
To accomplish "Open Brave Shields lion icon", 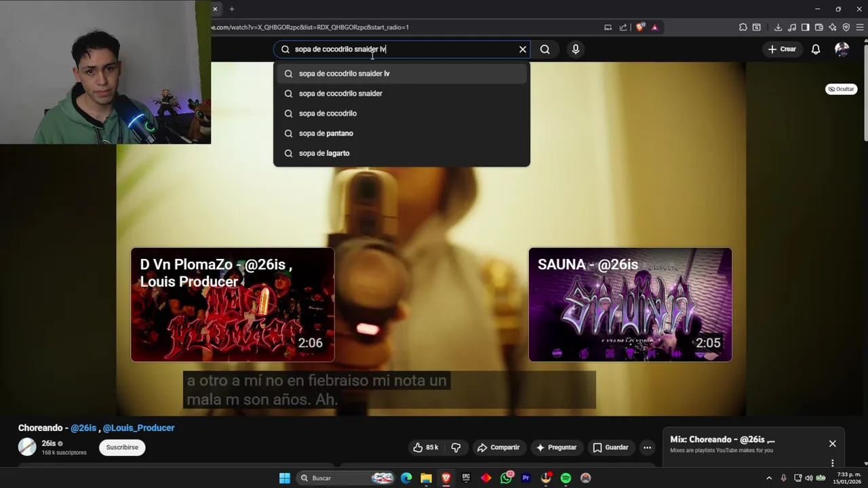I will point(639,28).
